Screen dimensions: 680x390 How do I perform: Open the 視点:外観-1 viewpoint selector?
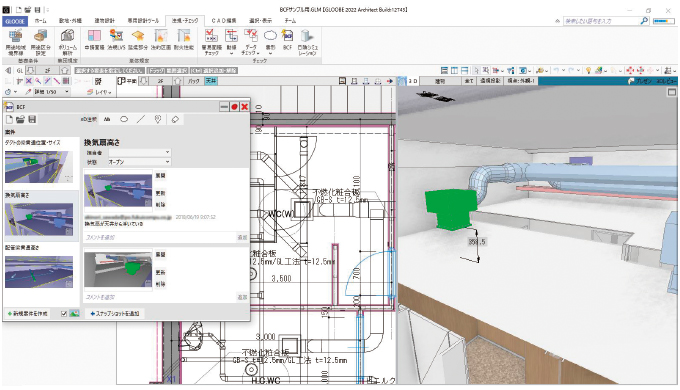tap(522, 81)
